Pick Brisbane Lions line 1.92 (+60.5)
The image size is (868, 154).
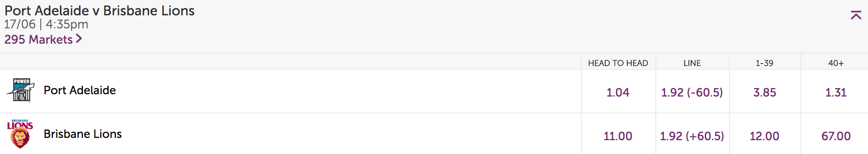(x=692, y=136)
